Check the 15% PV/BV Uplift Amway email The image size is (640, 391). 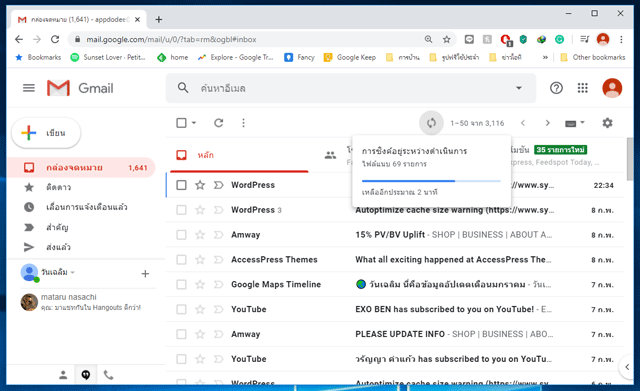click(181, 235)
